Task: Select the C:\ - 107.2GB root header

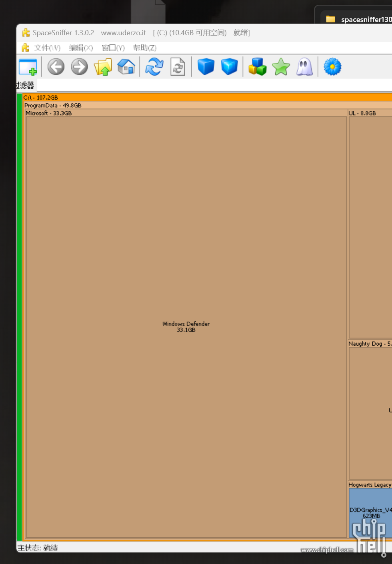Action: (207, 97)
